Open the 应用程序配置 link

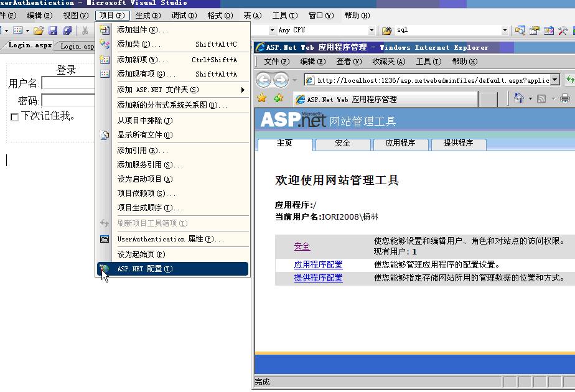coord(318,265)
